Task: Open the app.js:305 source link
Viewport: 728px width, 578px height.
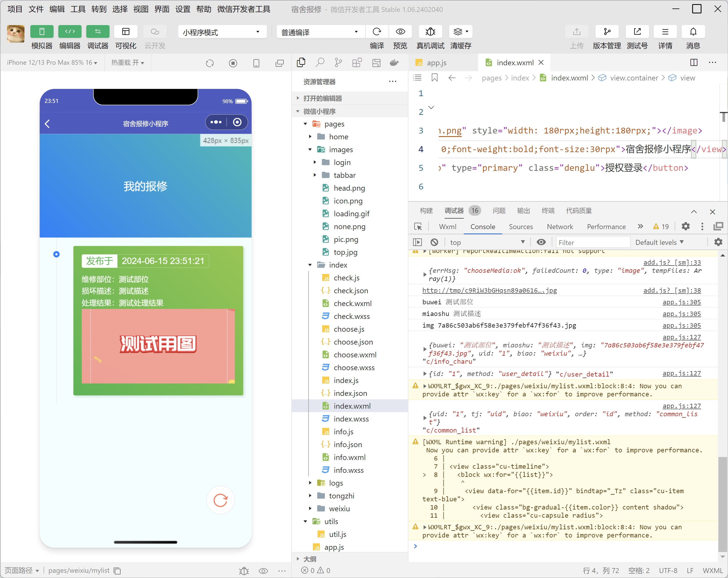Action: (681, 302)
